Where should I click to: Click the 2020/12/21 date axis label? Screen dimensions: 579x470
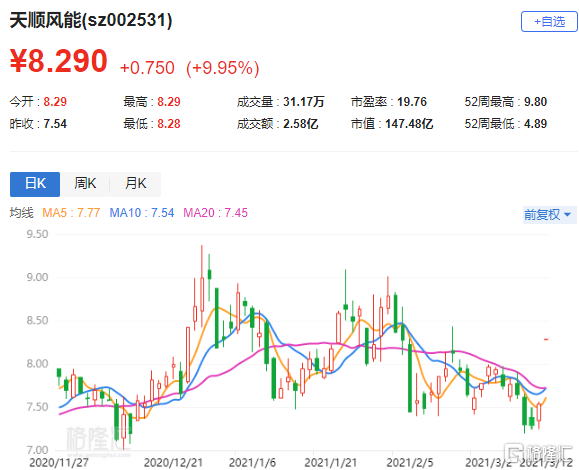pos(173,462)
